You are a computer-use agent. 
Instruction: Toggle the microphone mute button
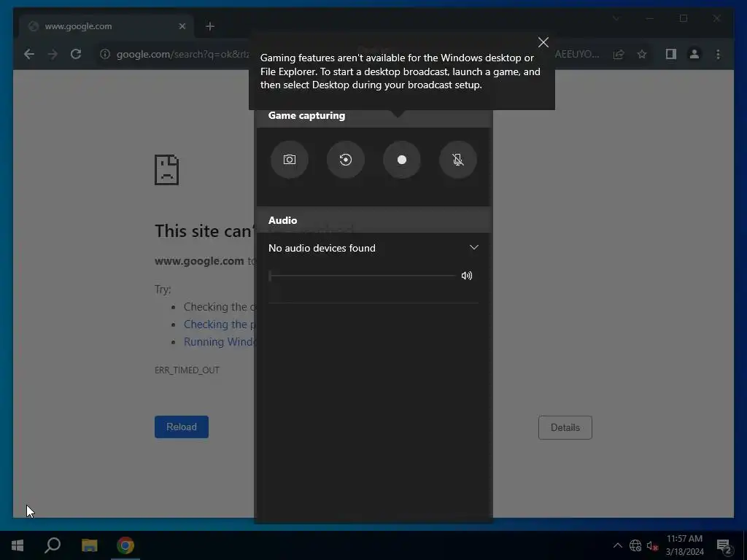click(x=458, y=160)
